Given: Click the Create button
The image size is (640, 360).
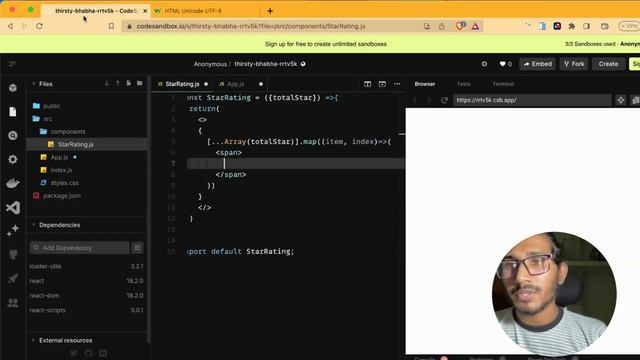Looking at the screenshot, I should (608, 64).
